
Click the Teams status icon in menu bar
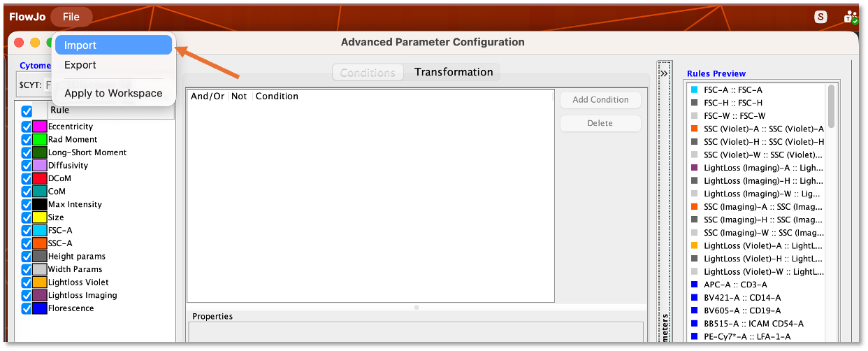click(850, 17)
